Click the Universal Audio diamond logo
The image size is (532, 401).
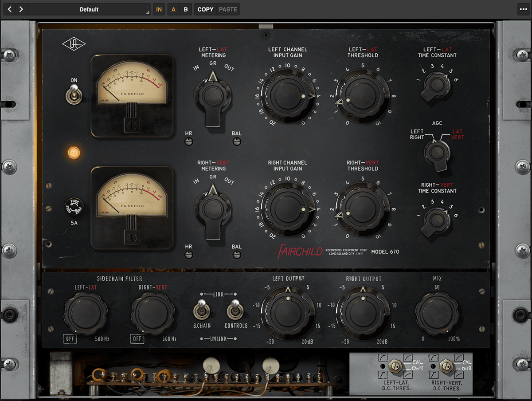tap(74, 44)
